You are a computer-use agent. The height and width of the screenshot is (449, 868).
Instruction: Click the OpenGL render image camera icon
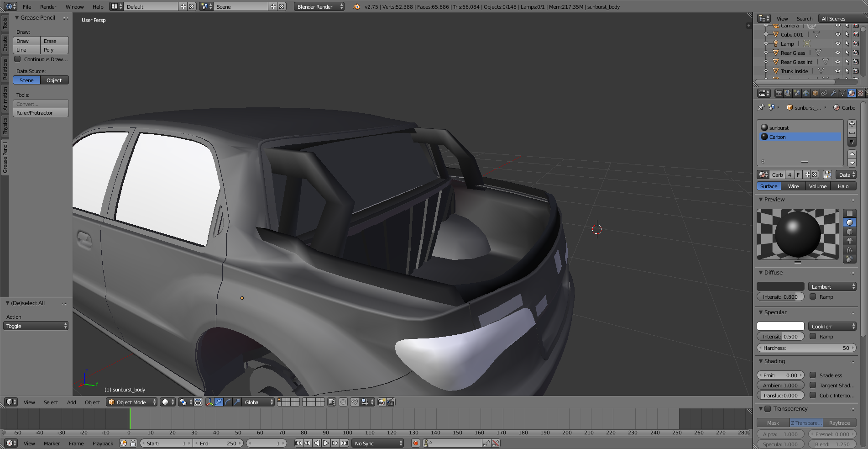tap(382, 402)
